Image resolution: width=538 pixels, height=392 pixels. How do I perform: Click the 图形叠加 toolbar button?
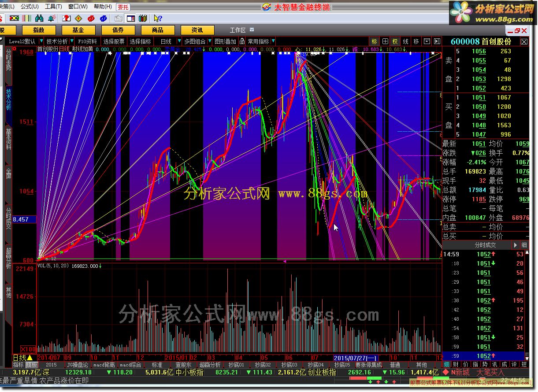point(226,41)
